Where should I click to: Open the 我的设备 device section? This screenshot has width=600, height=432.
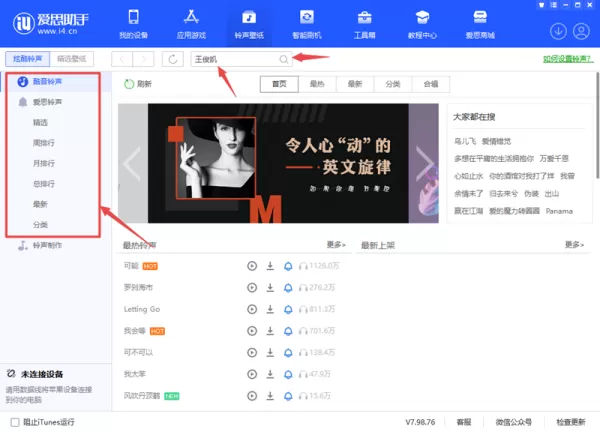134,24
